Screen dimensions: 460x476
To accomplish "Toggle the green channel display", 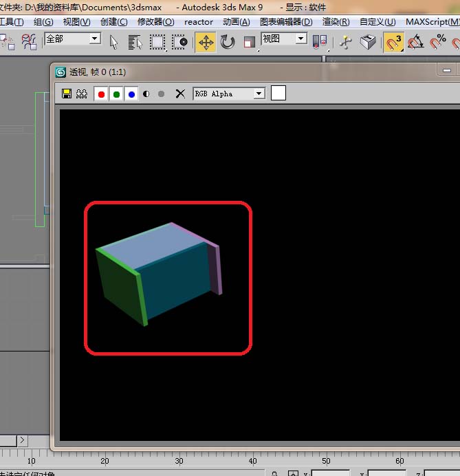I will tap(116, 94).
